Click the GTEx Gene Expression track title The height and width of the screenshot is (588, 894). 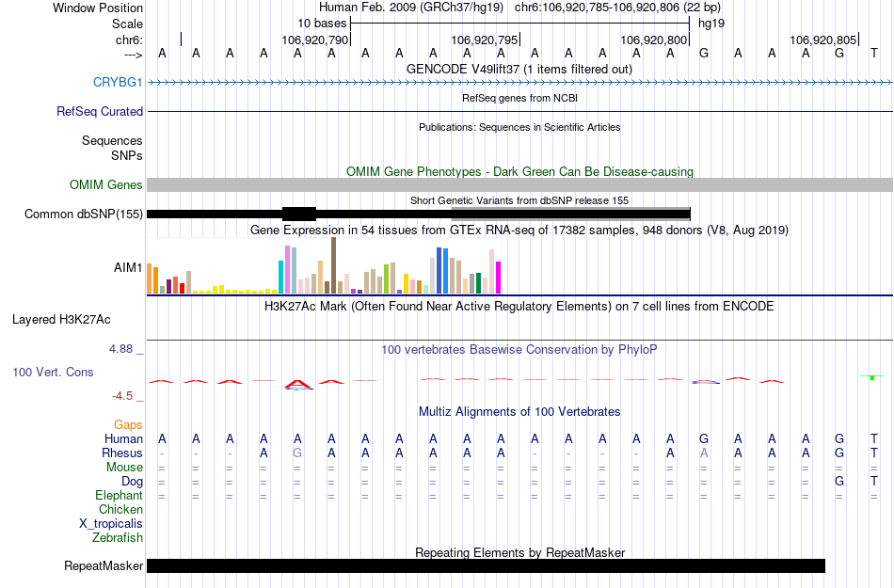click(519, 230)
